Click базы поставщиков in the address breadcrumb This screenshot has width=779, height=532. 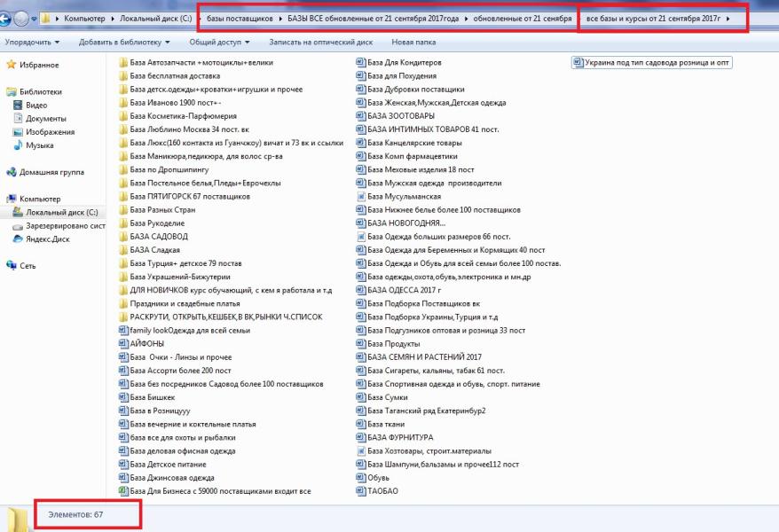246,19
